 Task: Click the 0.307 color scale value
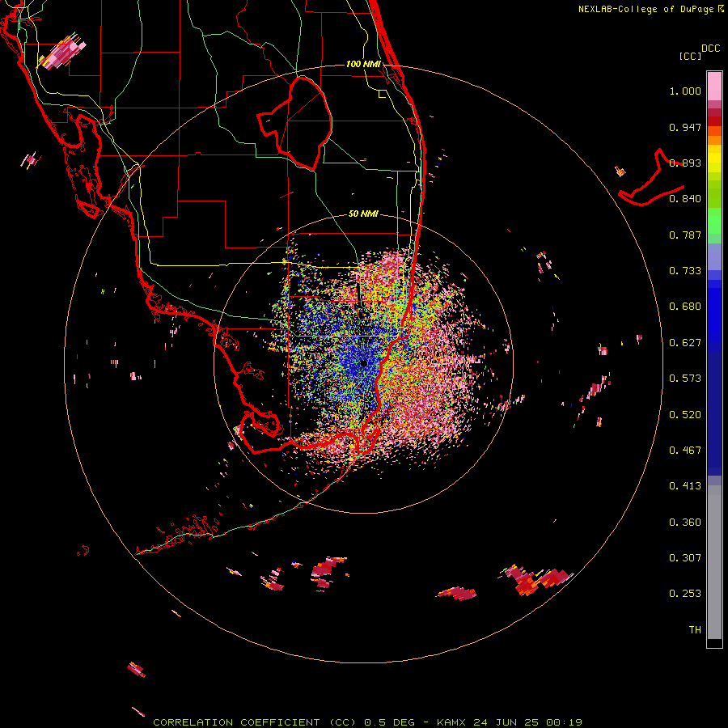(685, 558)
